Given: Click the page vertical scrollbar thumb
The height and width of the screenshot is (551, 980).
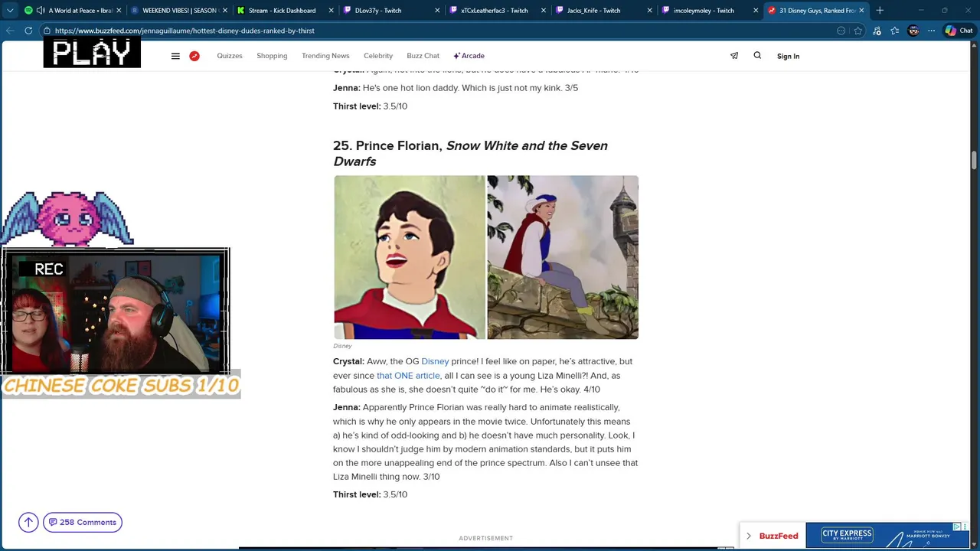Looking at the screenshot, I should [x=974, y=161].
